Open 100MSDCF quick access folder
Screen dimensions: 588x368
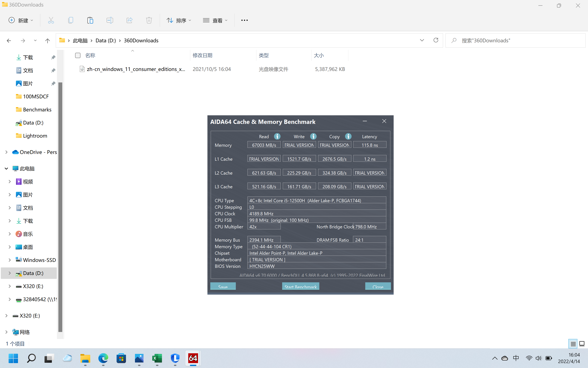click(32, 96)
